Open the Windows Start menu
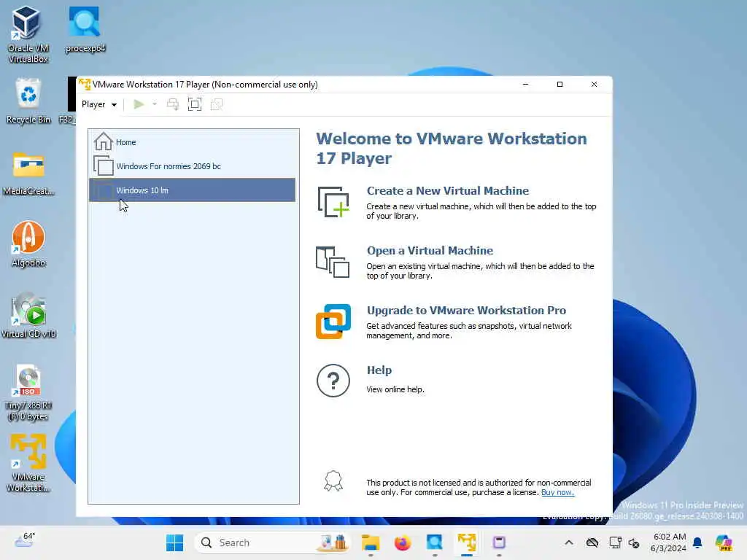747x560 pixels. click(x=175, y=542)
